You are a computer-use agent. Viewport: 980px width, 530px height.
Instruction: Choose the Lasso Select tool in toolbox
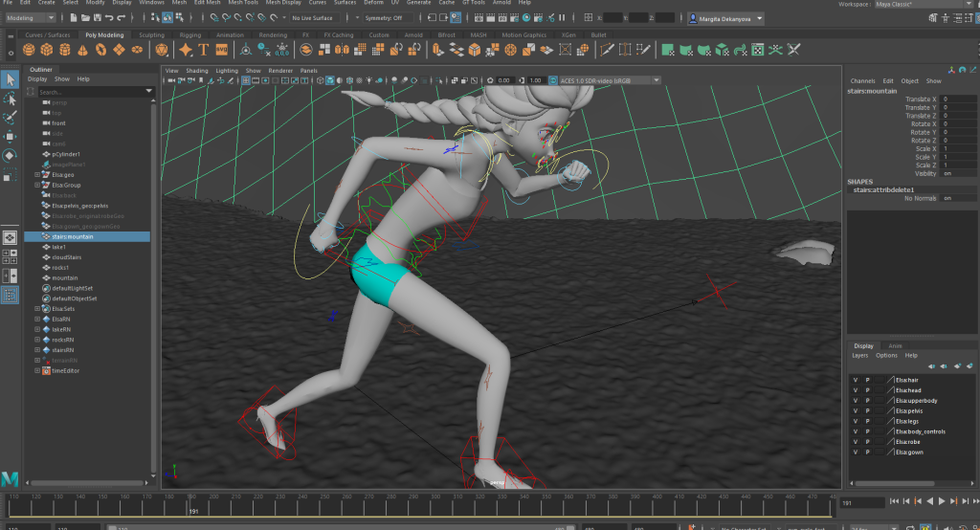(10, 99)
